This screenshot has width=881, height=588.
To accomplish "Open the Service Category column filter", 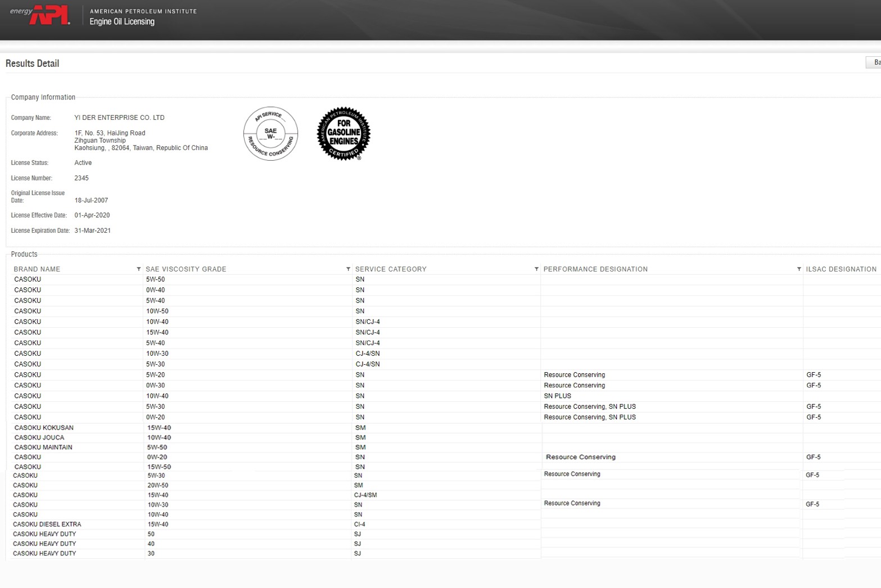I will tap(536, 269).
